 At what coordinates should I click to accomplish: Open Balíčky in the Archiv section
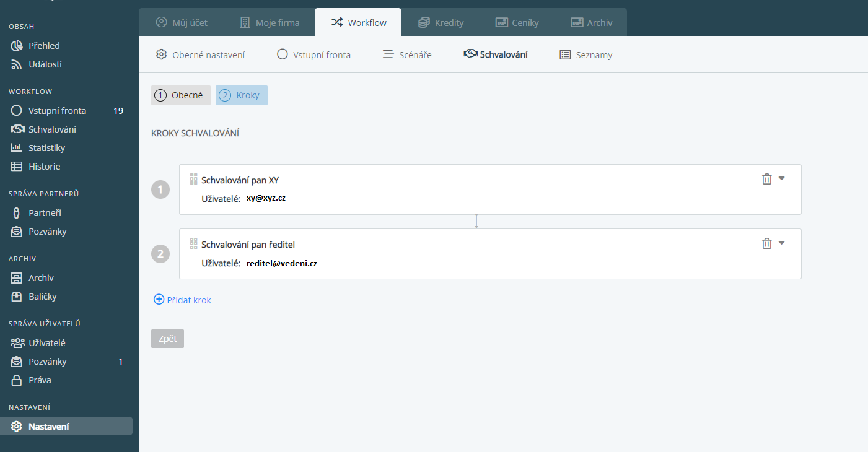click(42, 297)
